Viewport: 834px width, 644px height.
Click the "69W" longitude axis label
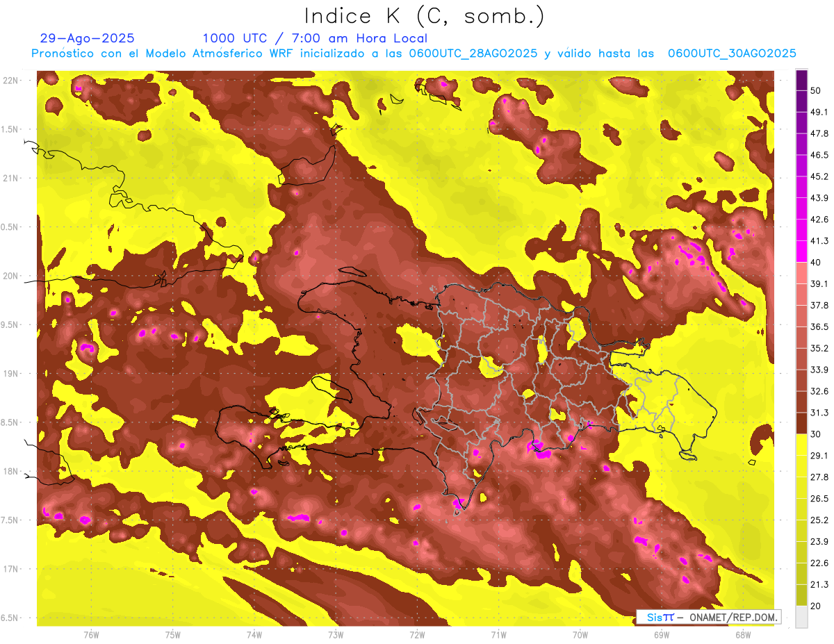coord(661,635)
